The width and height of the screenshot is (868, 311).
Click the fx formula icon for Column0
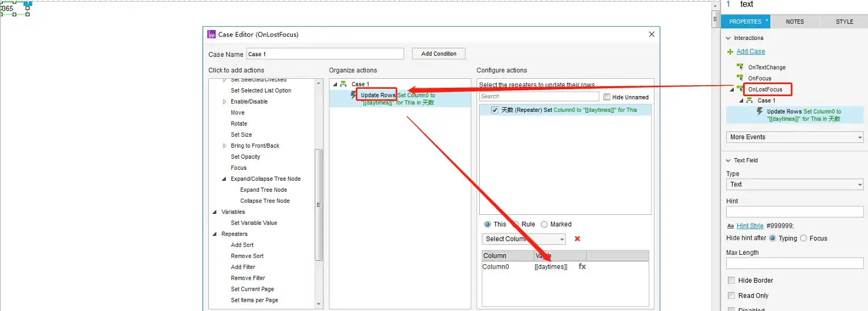[582, 266]
